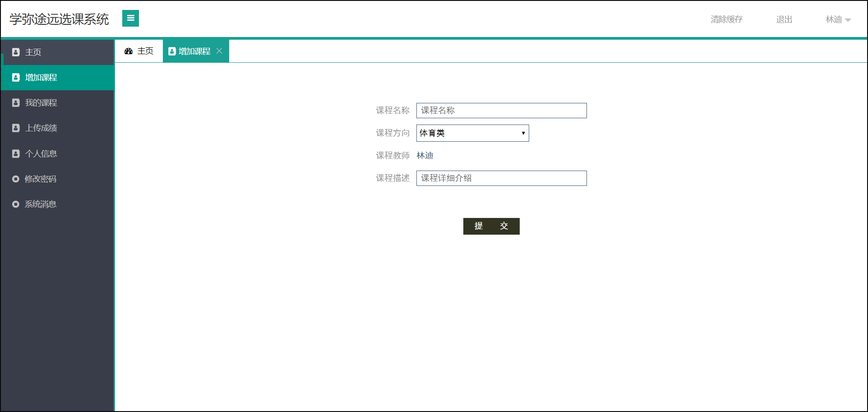
Task: Submit the form with the 提交 button
Action: [x=491, y=226]
